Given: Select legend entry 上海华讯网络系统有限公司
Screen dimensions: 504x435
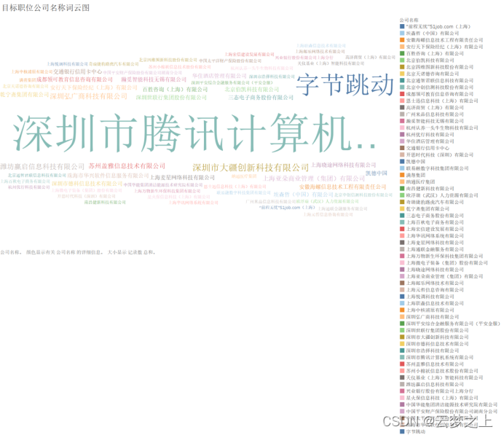Looking at the screenshot, I should [x=432, y=235].
